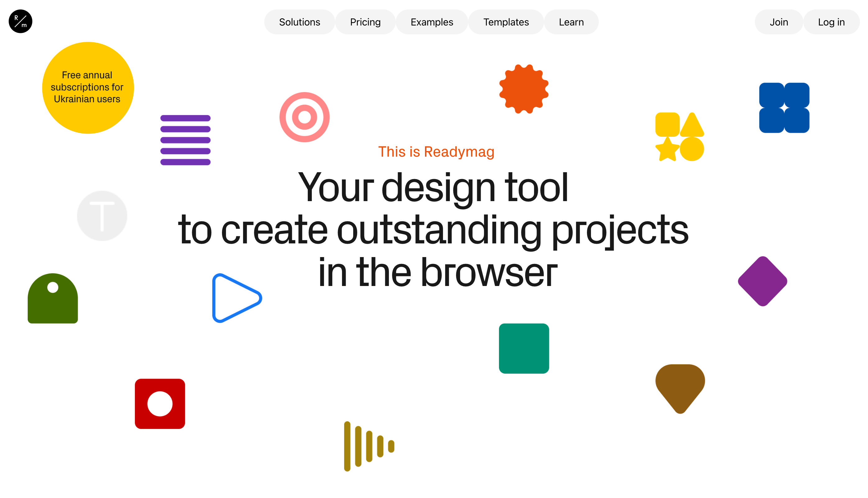Screen dimensions: 868x498
Task: Click the Examples navigation link
Action: (432, 22)
